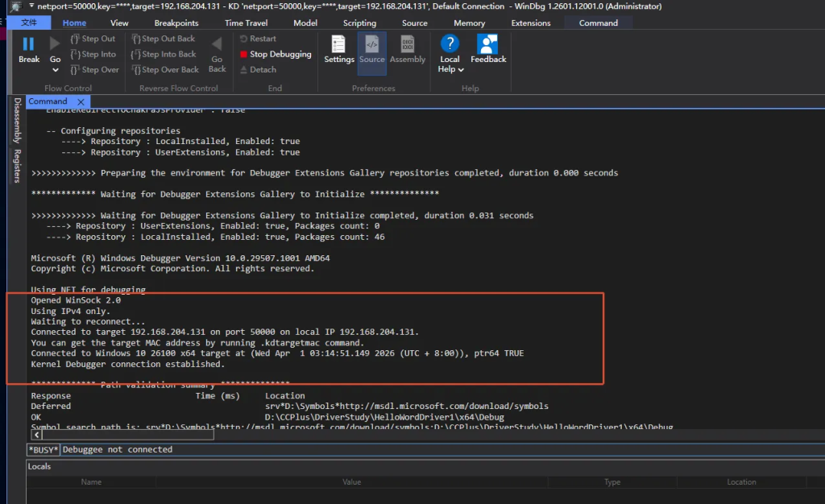
Task: Select the Step Over icon
Action: click(x=74, y=69)
